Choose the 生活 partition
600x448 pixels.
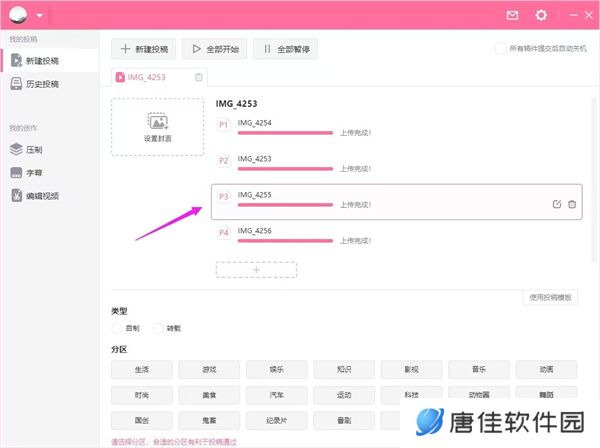click(x=142, y=370)
